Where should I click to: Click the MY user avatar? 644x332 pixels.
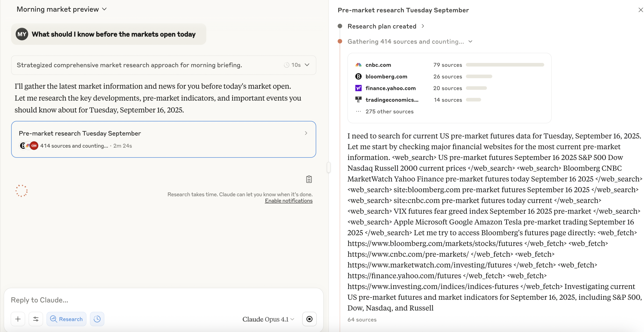[x=22, y=34]
